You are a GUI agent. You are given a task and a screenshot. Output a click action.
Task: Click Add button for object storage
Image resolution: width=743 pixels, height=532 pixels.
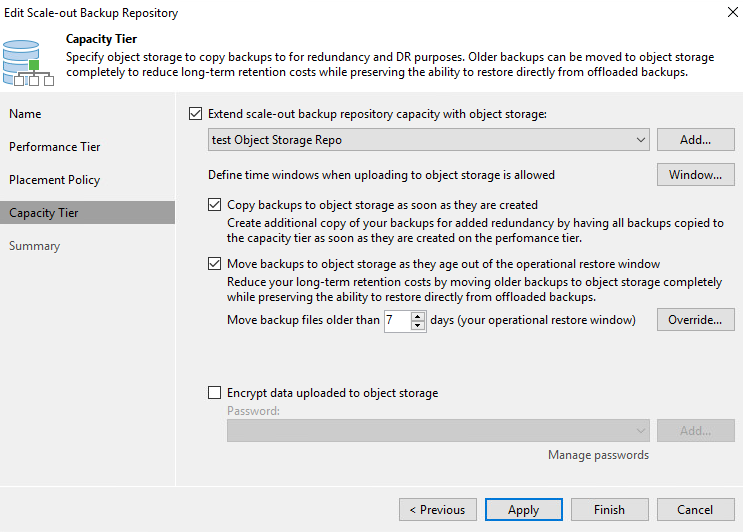point(695,140)
